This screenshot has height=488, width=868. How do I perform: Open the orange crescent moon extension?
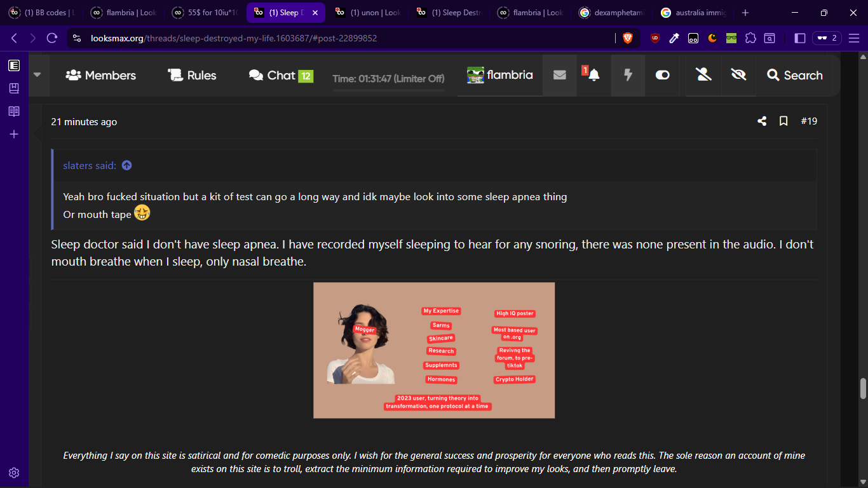712,38
